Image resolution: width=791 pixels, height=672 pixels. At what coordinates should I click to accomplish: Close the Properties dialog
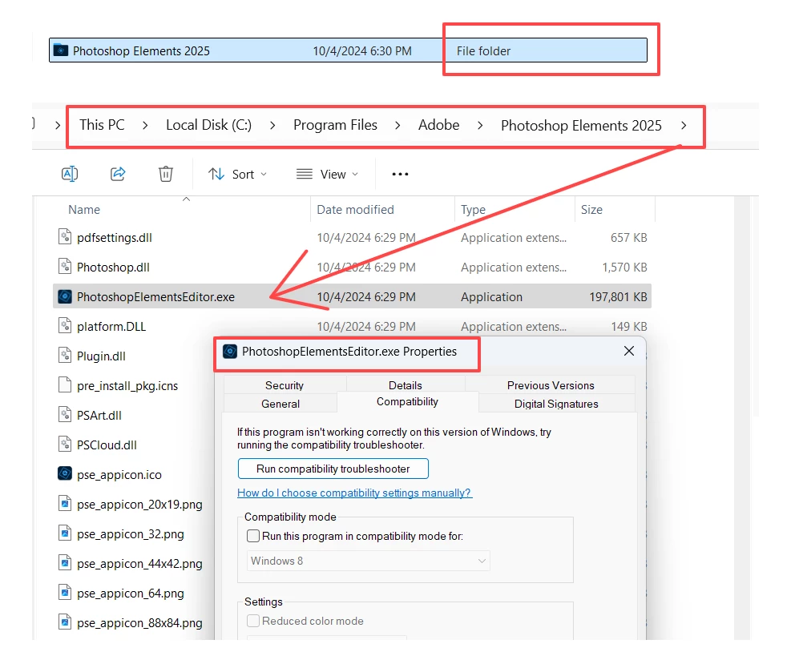[628, 351]
